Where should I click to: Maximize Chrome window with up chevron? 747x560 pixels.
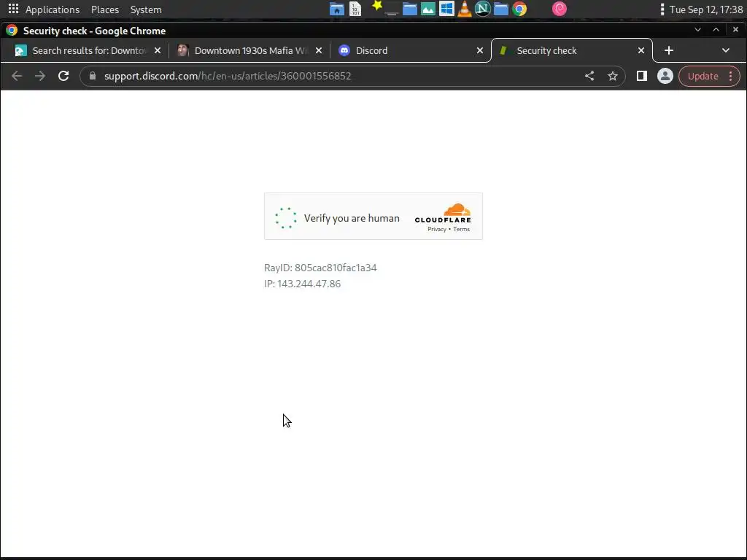coord(716,29)
